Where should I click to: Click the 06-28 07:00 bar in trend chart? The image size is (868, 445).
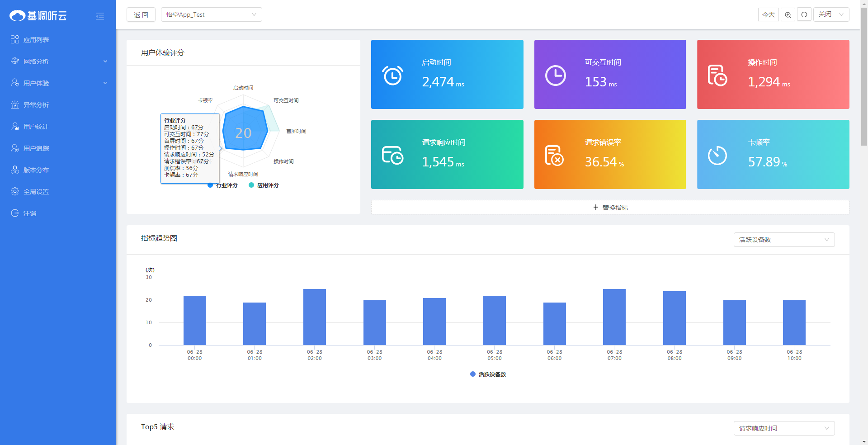(614, 317)
